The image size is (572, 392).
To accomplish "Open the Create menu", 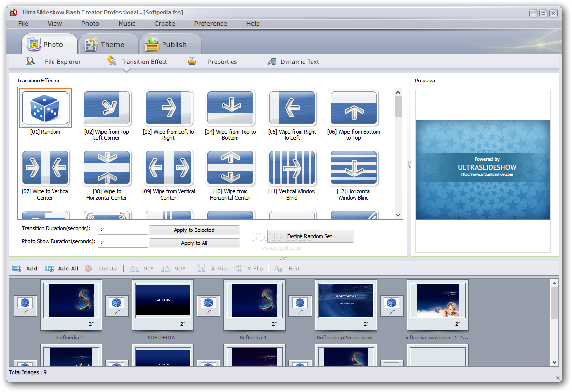I will point(164,23).
